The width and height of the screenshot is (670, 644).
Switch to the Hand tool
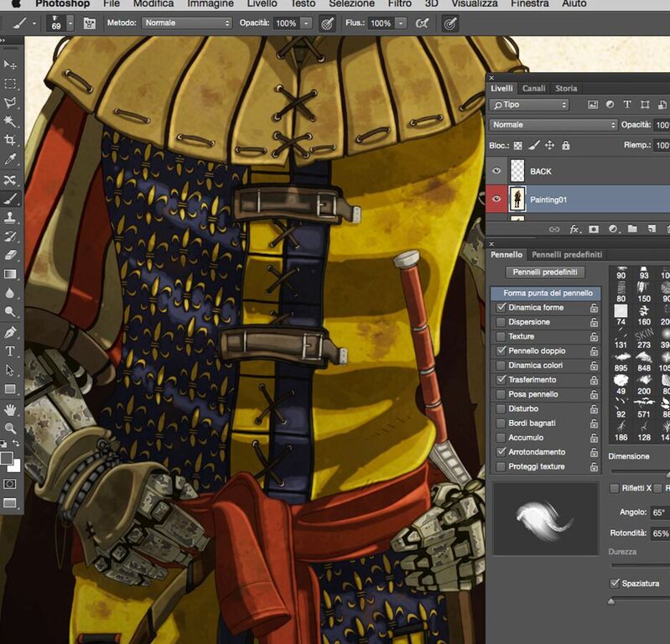click(x=11, y=409)
